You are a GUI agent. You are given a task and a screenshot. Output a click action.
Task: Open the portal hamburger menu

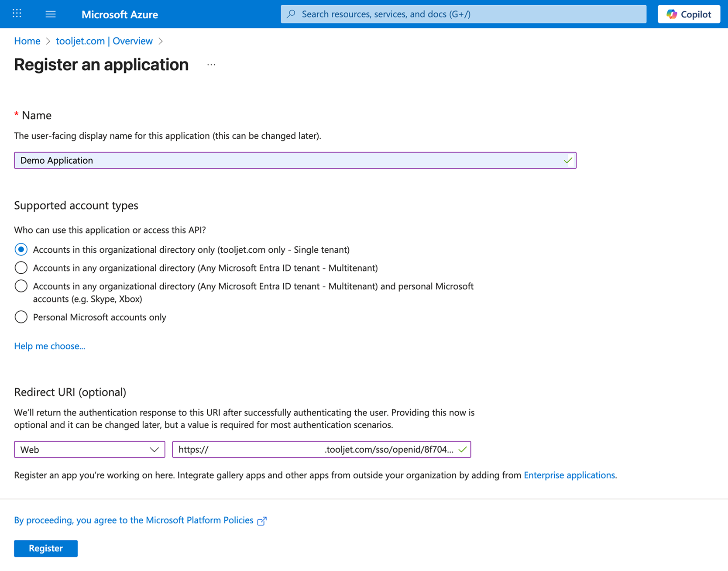tap(51, 14)
